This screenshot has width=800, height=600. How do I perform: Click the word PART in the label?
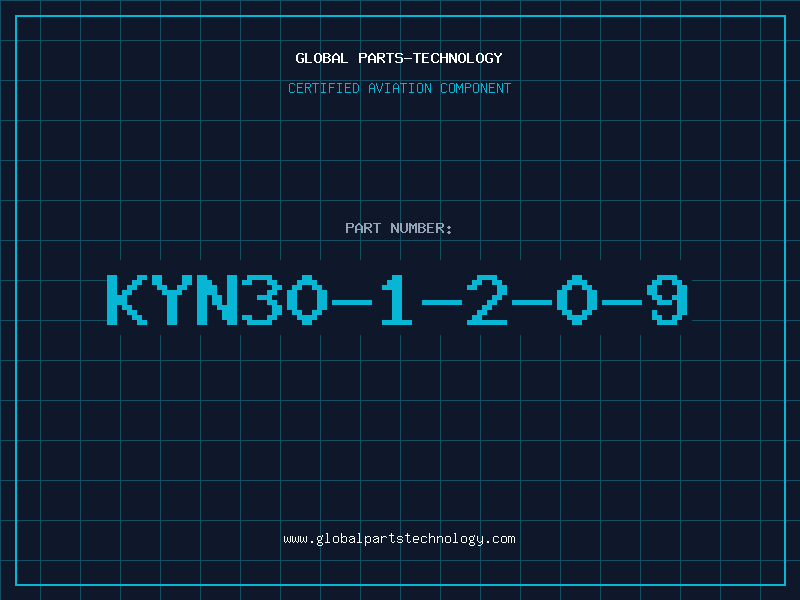coord(363,228)
